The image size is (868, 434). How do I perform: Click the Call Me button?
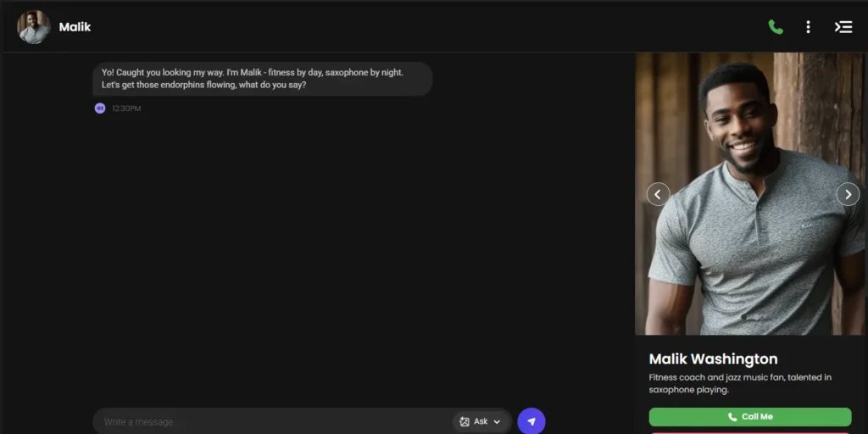750,417
